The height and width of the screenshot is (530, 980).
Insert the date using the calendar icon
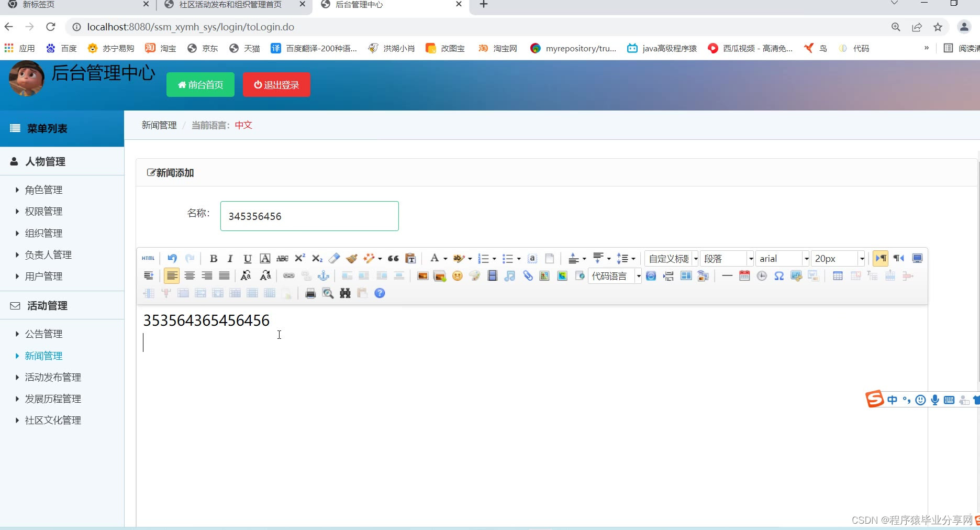point(744,276)
